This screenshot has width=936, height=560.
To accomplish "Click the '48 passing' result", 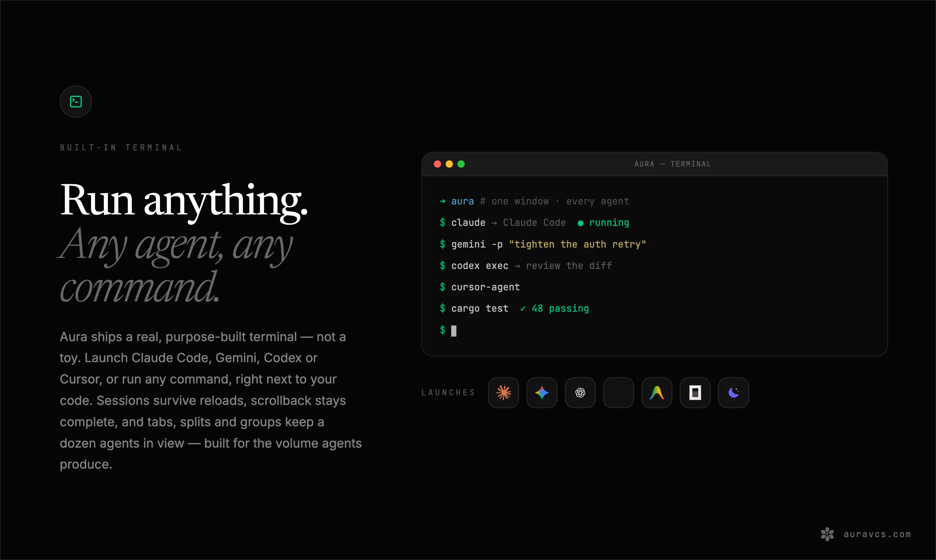I will 560,309.
